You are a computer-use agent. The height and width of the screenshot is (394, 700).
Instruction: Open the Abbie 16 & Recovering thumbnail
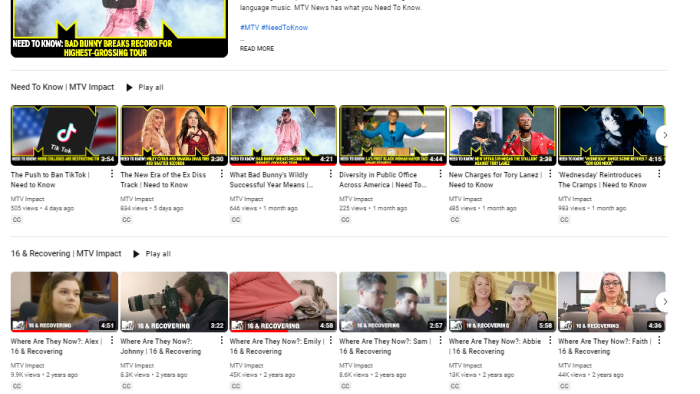(502, 302)
